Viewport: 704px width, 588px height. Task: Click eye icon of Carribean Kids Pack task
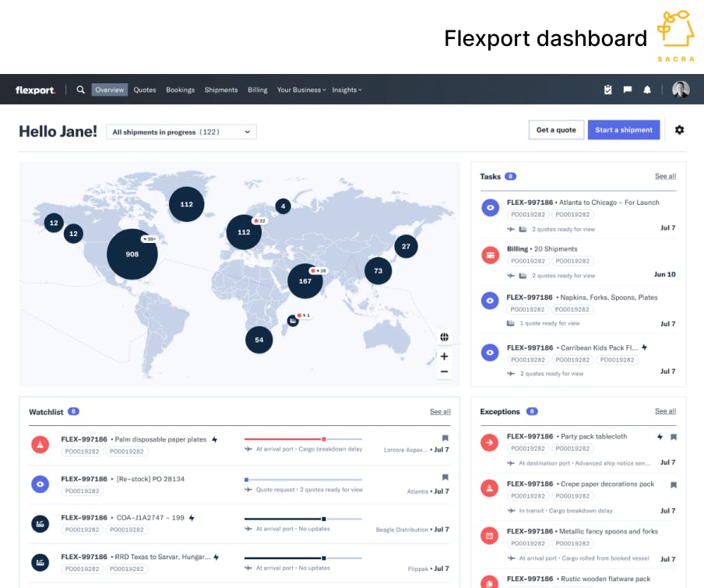click(x=490, y=352)
